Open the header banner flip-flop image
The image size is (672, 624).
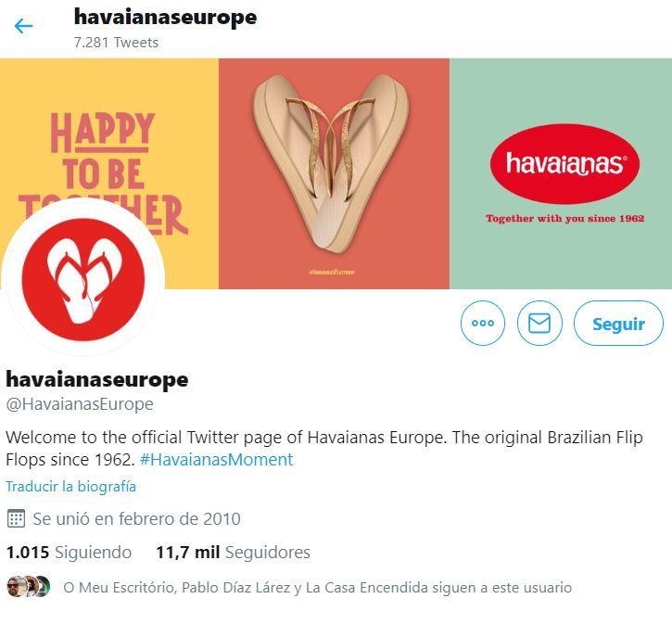(x=334, y=173)
